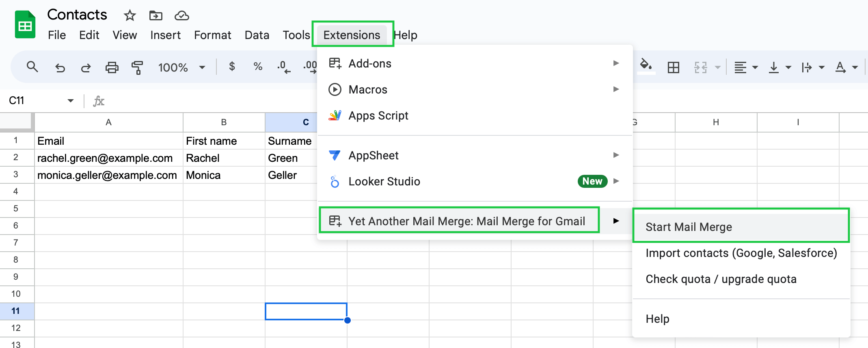Click the formula fx icon
Screen dimensions: 868x348
point(99,101)
